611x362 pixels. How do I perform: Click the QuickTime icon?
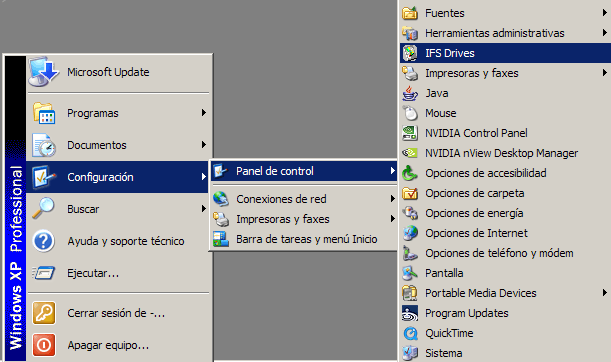410,333
